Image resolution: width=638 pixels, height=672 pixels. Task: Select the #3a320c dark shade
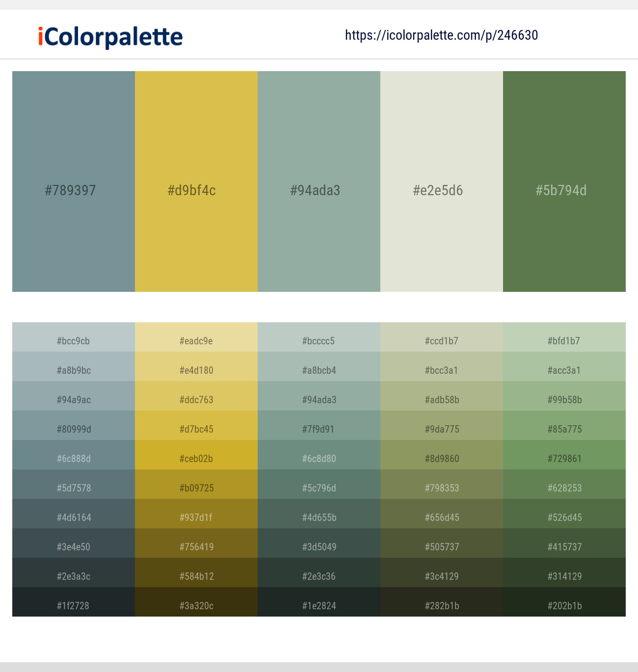196,606
